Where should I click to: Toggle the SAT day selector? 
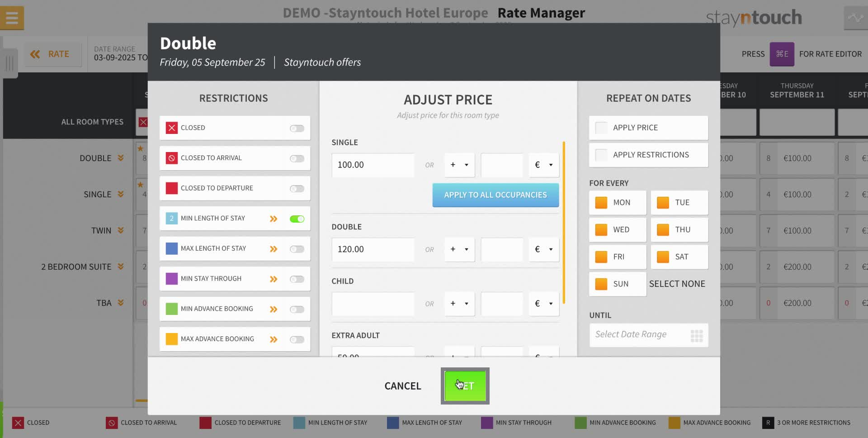[x=679, y=257]
